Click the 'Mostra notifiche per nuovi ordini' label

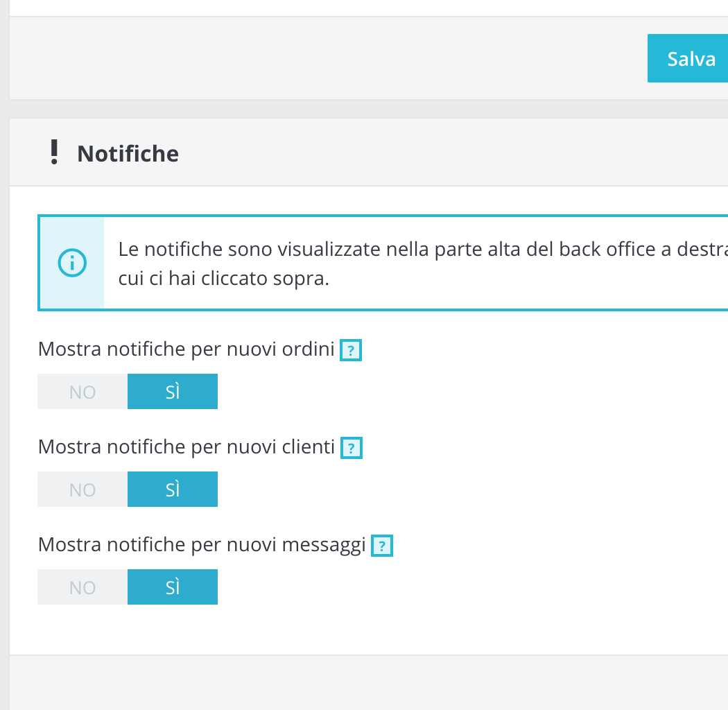[x=187, y=349]
